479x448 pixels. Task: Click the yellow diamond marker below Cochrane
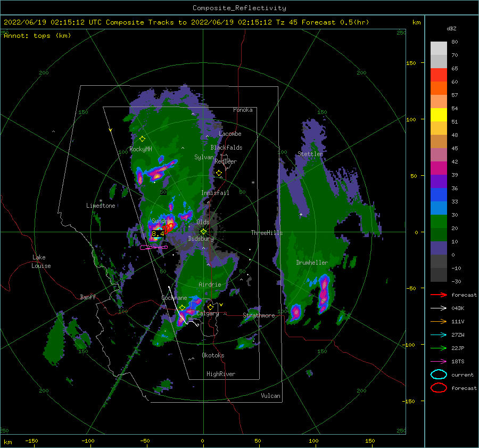[x=182, y=307]
